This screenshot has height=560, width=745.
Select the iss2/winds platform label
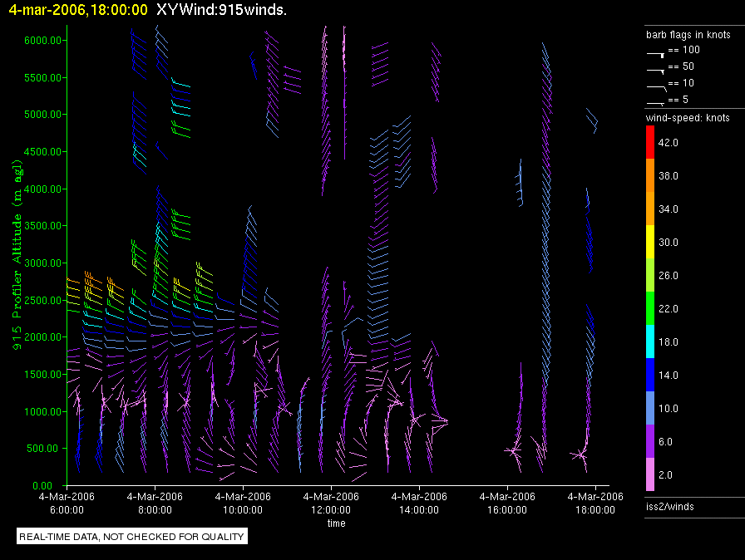(x=670, y=506)
